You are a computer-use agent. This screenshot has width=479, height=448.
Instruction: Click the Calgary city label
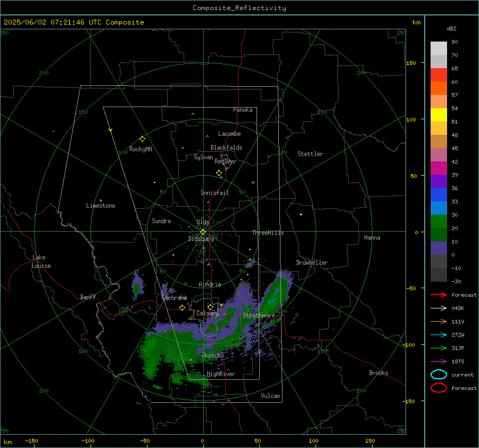[208, 313]
